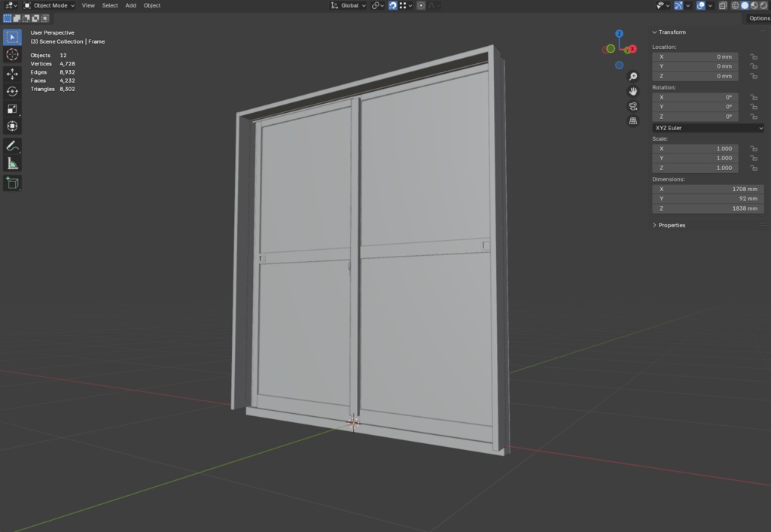Lock the Location Z value

[x=753, y=76]
